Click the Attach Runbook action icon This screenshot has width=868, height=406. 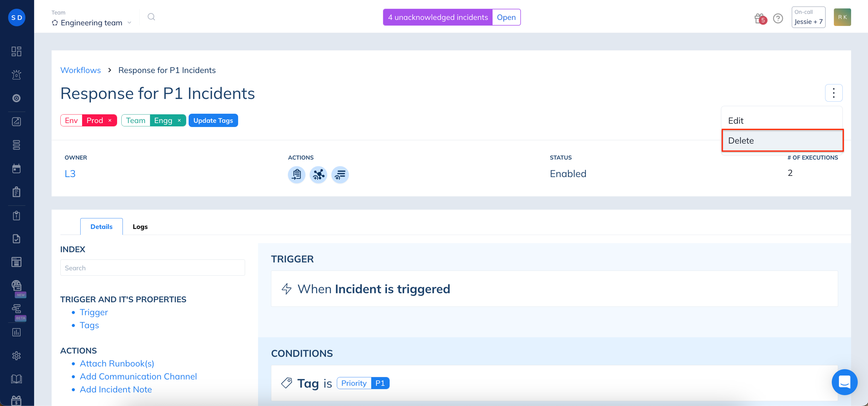pyautogui.click(x=296, y=174)
